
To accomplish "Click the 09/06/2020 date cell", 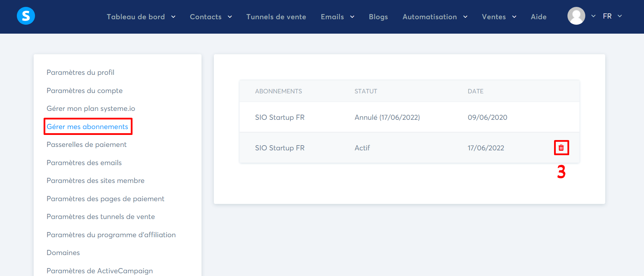I will (x=487, y=117).
